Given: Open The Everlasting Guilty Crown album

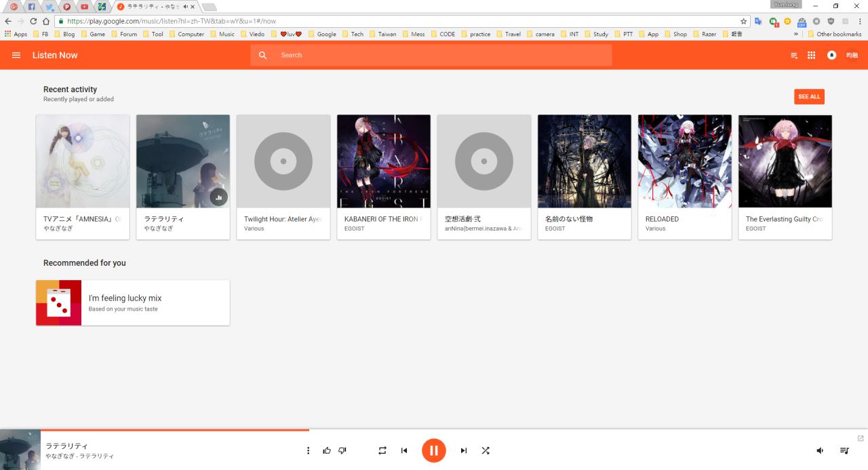Looking at the screenshot, I should 785,177.
